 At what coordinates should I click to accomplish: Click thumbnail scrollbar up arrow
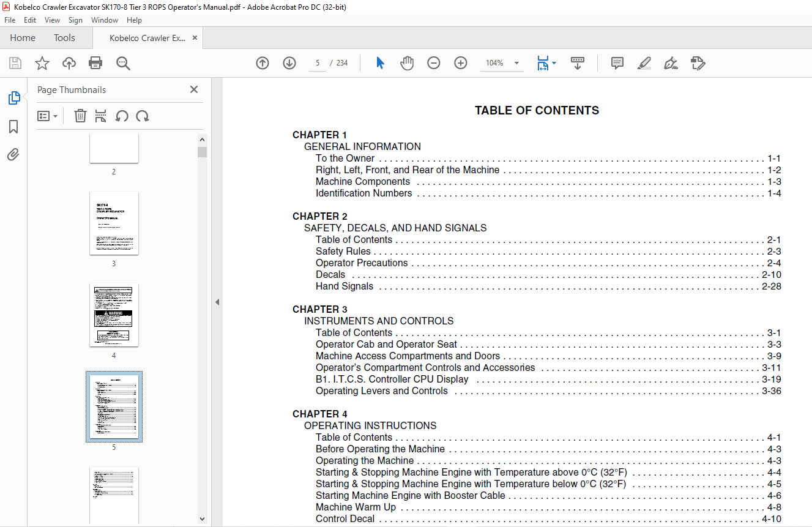pyautogui.click(x=202, y=140)
